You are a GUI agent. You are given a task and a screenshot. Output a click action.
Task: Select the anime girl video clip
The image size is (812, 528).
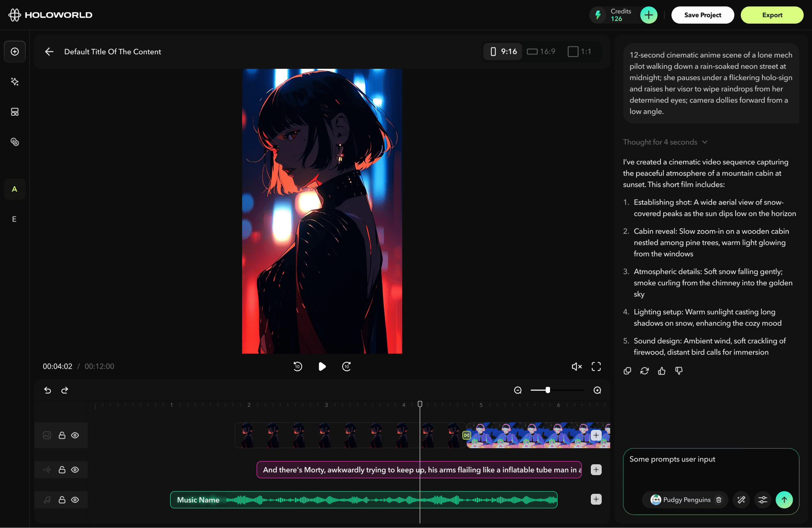(350, 435)
